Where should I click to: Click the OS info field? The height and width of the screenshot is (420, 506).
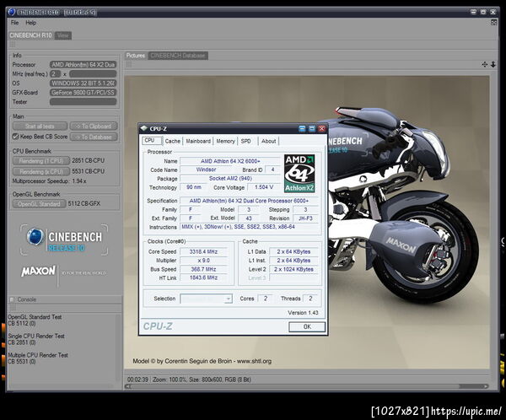pyautogui.click(x=83, y=83)
